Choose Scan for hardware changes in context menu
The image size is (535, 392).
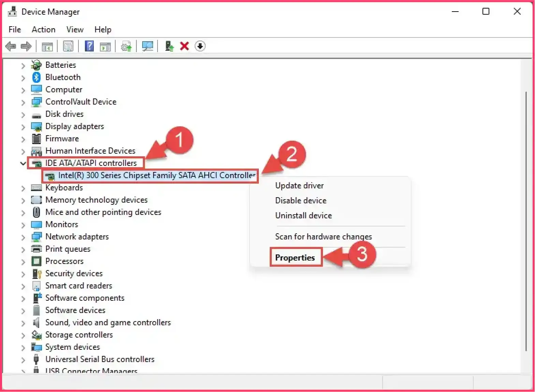click(323, 237)
